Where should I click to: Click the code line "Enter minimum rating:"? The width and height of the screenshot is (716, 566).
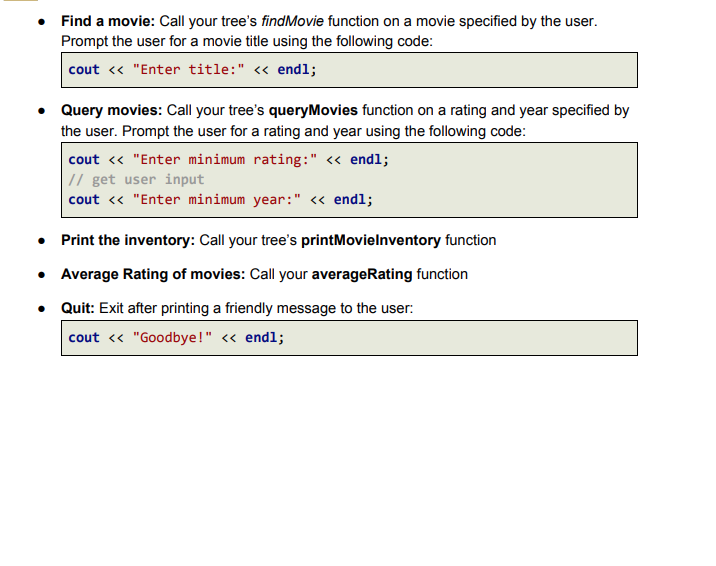click(228, 160)
